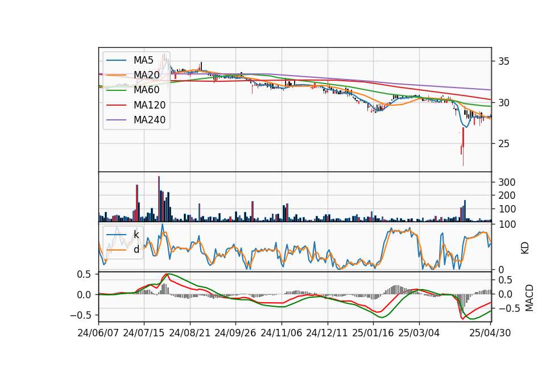Click the KD axis title

[525, 248]
